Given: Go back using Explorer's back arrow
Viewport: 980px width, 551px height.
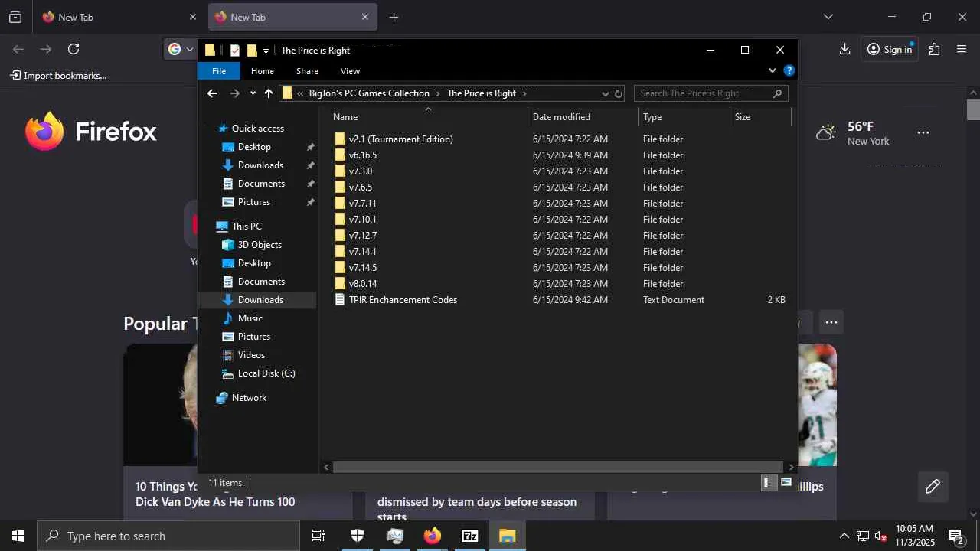Looking at the screenshot, I should pyautogui.click(x=212, y=93).
